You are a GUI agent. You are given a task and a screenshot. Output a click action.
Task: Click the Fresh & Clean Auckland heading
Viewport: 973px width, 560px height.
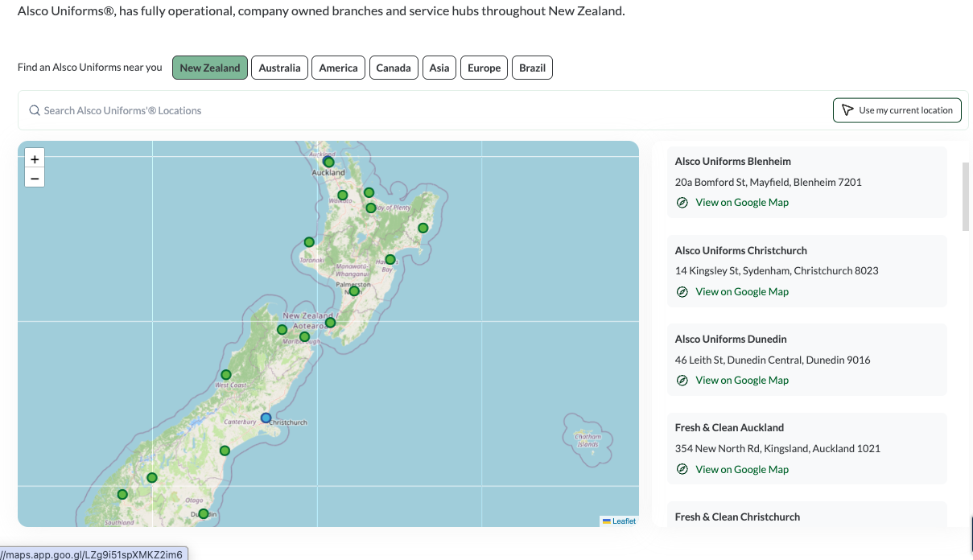click(x=729, y=427)
